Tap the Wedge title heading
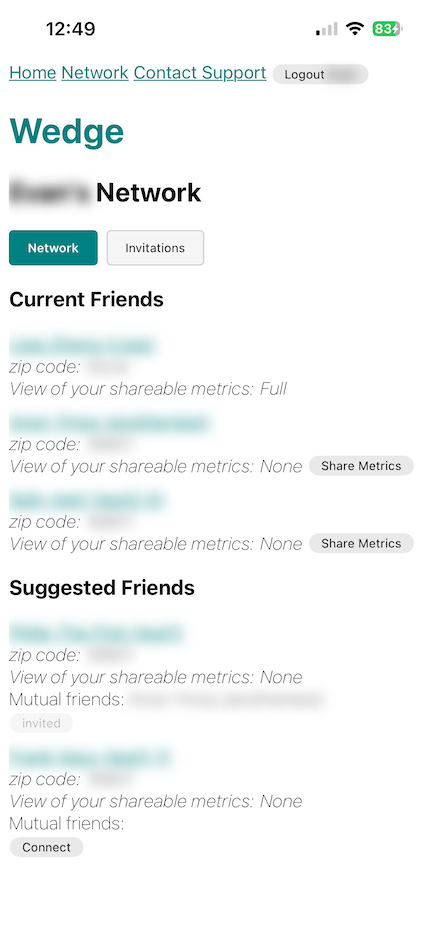432x935 pixels. [67, 132]
